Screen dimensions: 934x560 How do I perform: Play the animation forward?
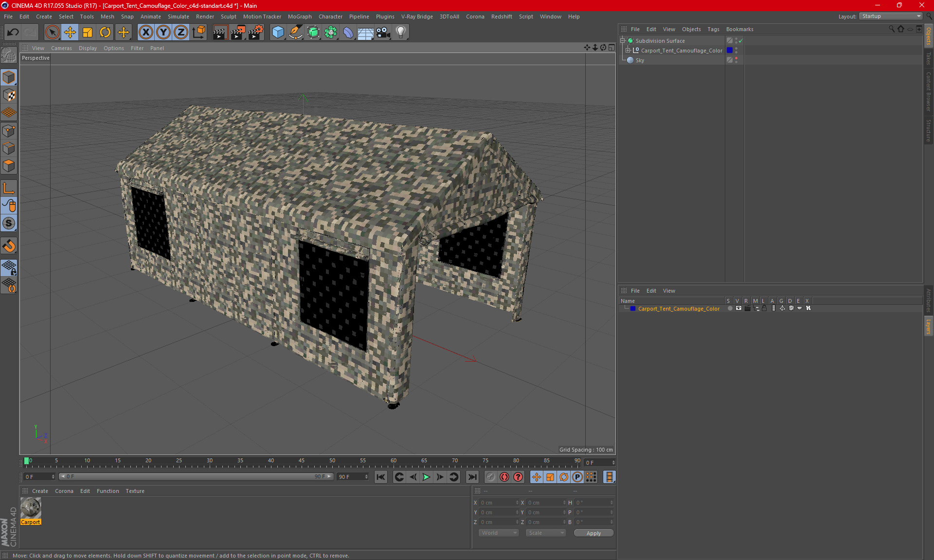pyautogui.click(x=426, y=477)
